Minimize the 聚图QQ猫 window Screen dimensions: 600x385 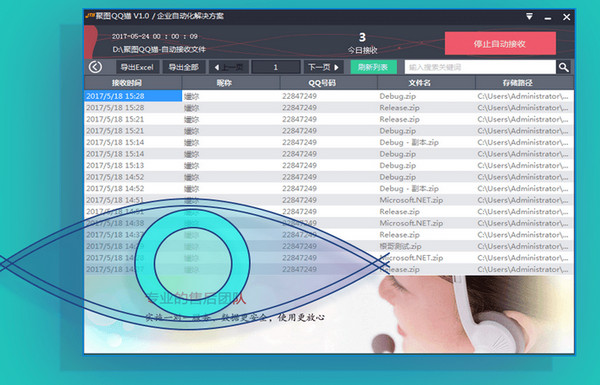[x=548, y=18]
